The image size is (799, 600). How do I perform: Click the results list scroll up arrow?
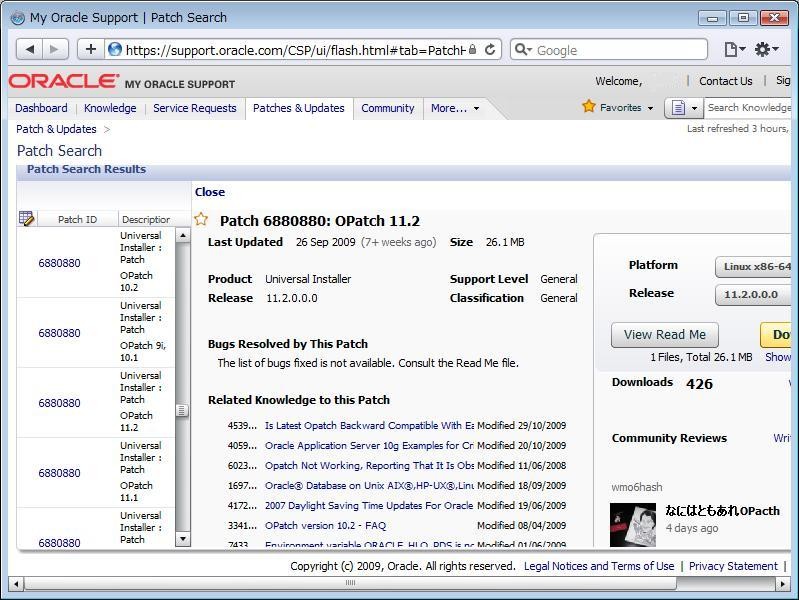pos(182,234)
